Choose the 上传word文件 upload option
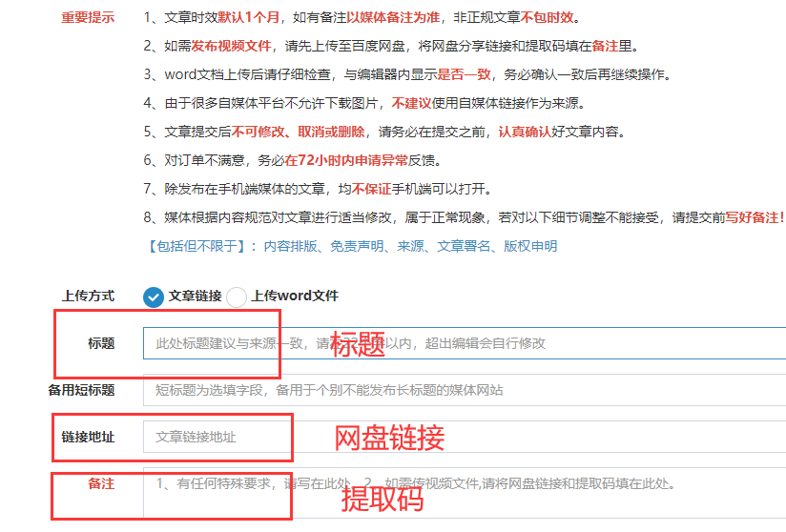786x532 pixels. point(237,297)
